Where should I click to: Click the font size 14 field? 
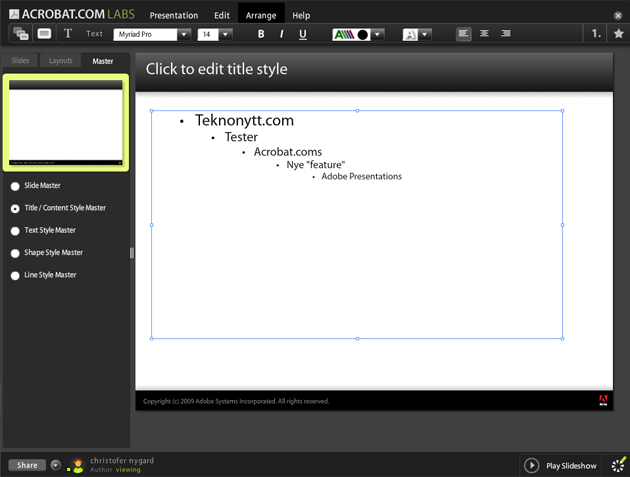pyautogui.click(x=208, y=35)
